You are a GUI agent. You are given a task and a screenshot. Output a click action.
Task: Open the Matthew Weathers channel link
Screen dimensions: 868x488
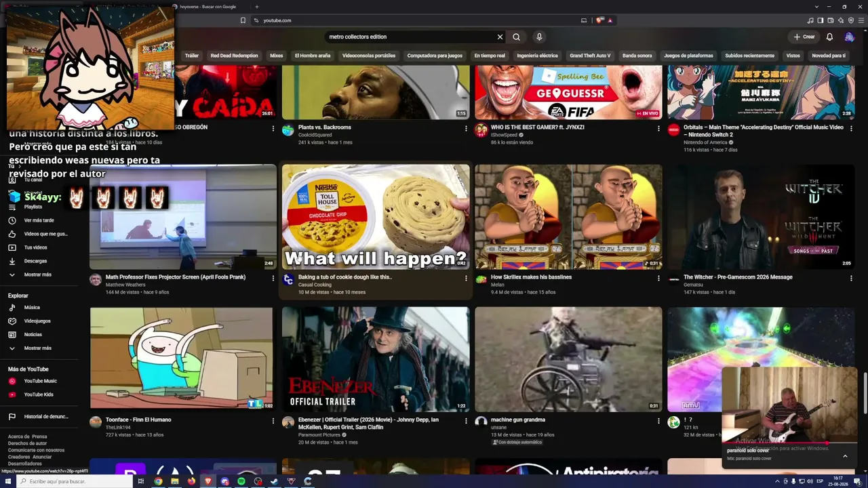point(125,285)
